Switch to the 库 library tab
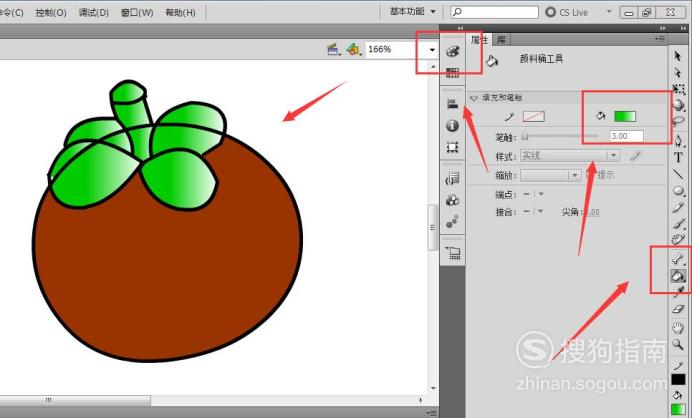 [501, 40]
